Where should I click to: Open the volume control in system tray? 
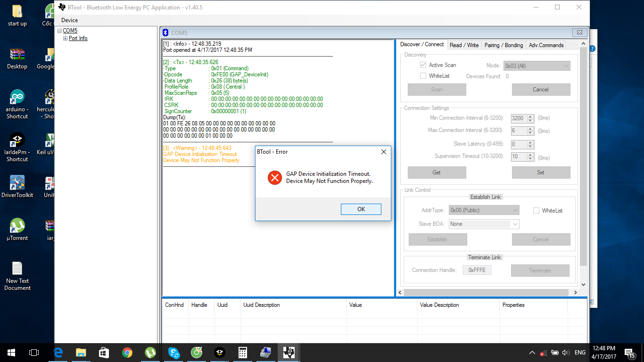[x=565, y=353]
